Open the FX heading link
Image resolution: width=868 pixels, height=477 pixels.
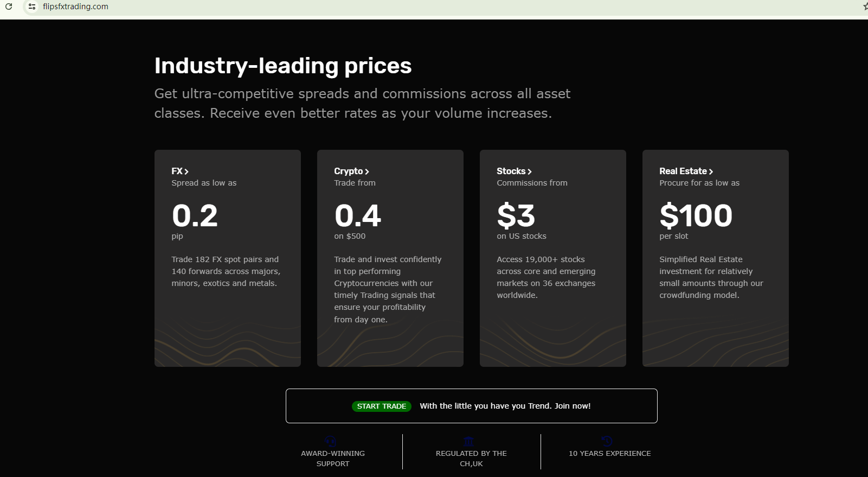click(177, 171)
